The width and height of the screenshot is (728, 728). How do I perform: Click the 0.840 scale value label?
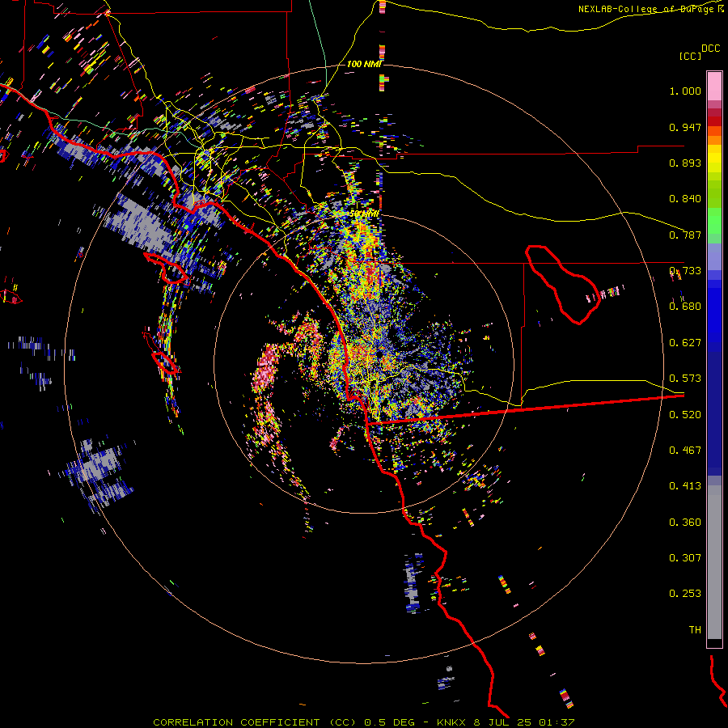(685, 199)
